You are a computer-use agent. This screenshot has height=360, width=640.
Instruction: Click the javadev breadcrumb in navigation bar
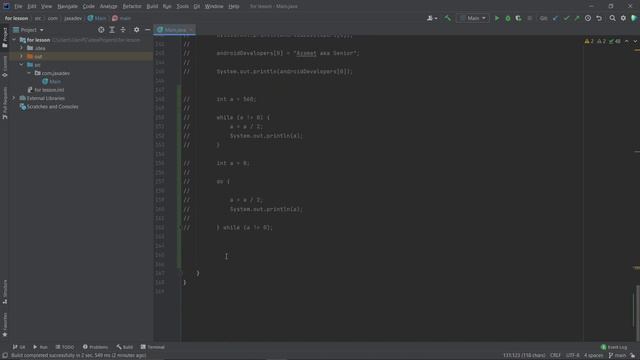pos(73,18)
